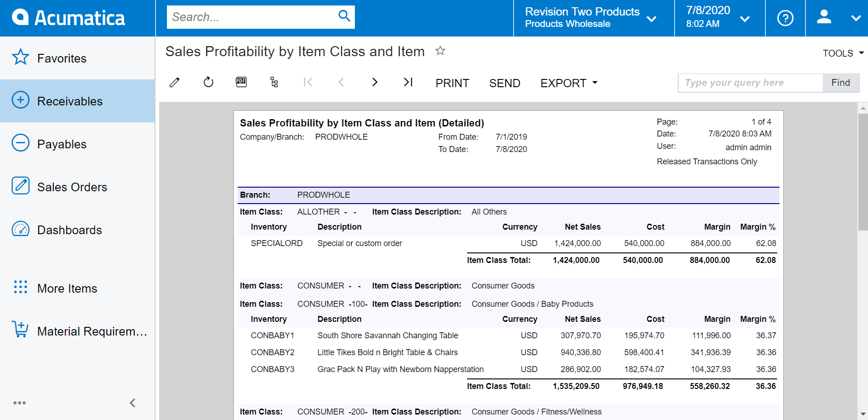This screenshot has height=420, width=868.
Task: Go to previous page arrow
Action: pyautogui.click(x=341, y=82)
